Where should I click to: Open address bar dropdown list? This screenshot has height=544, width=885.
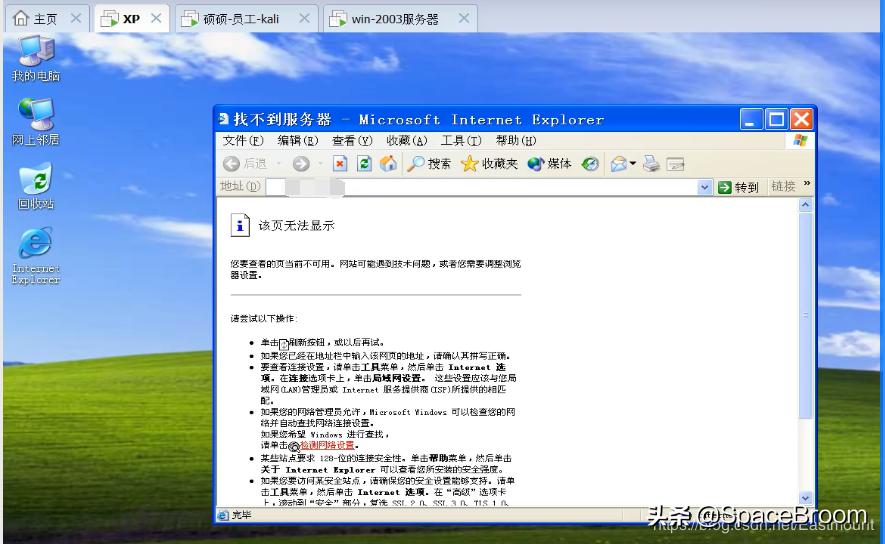(x=704, y=187)
